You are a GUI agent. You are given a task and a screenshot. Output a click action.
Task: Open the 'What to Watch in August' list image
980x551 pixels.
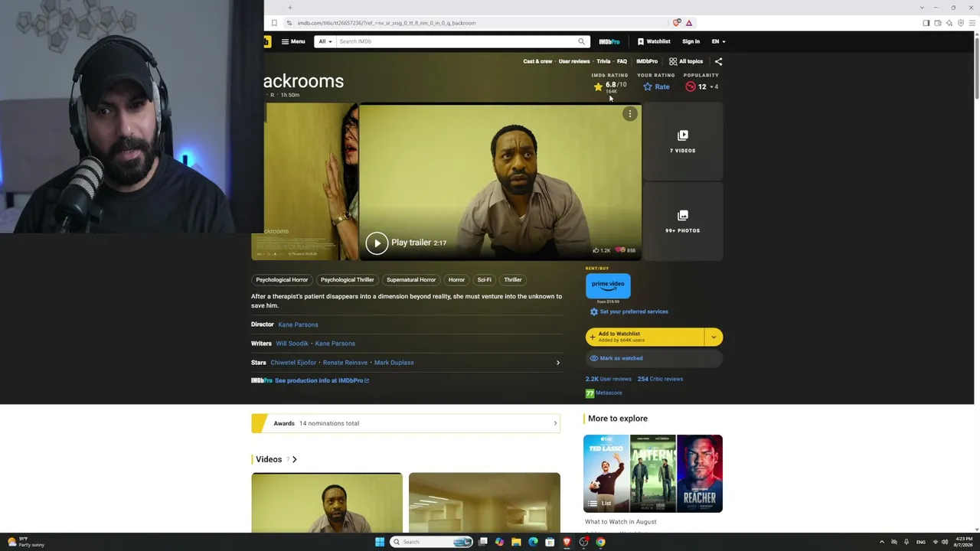[653, 474]
